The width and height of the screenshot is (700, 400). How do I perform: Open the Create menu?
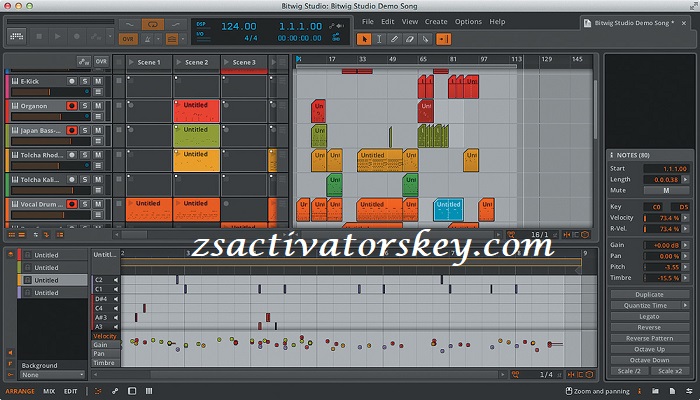tap(436, 21)
